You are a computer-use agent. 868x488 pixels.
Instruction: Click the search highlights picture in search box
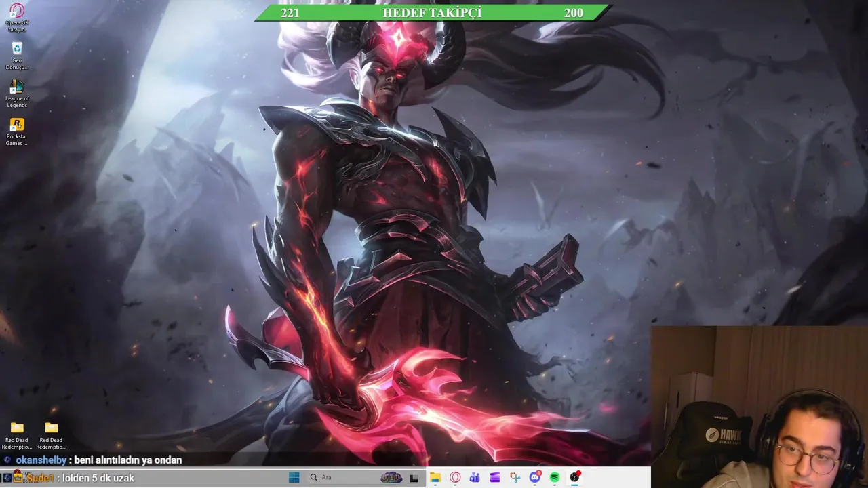391,478
